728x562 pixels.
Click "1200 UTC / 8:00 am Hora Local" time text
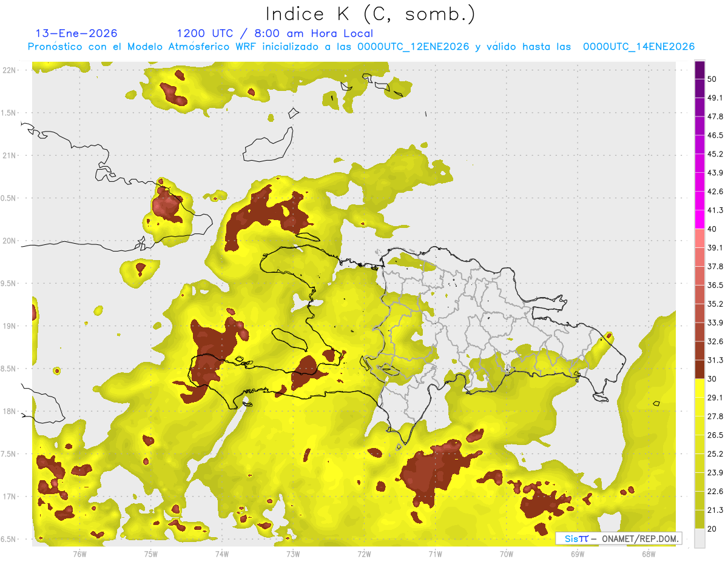pos(275,33)
